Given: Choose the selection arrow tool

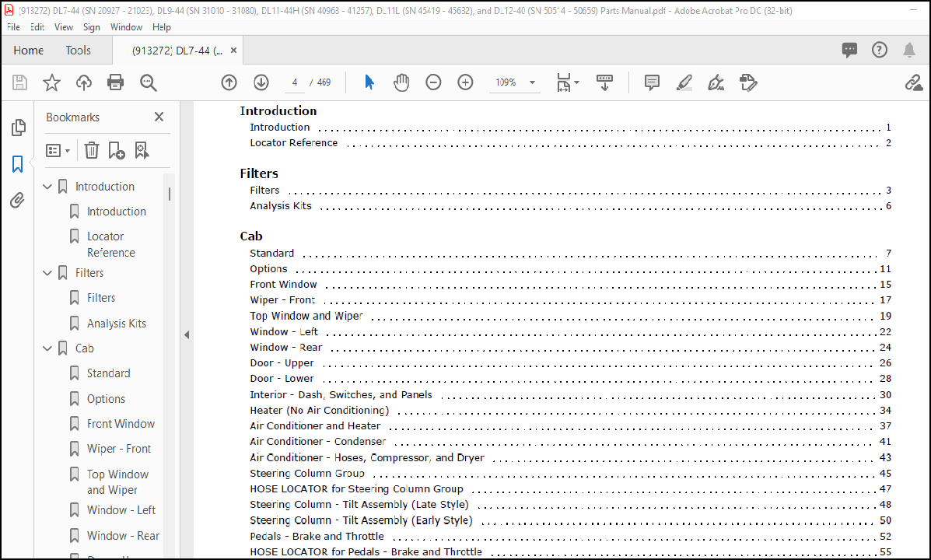Looking at the screenshot, I should (x=369, y=82).
